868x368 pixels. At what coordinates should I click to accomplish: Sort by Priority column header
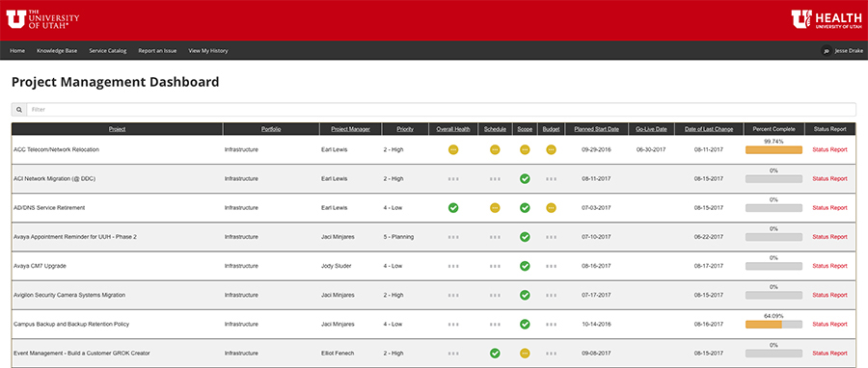pos(405,129)
